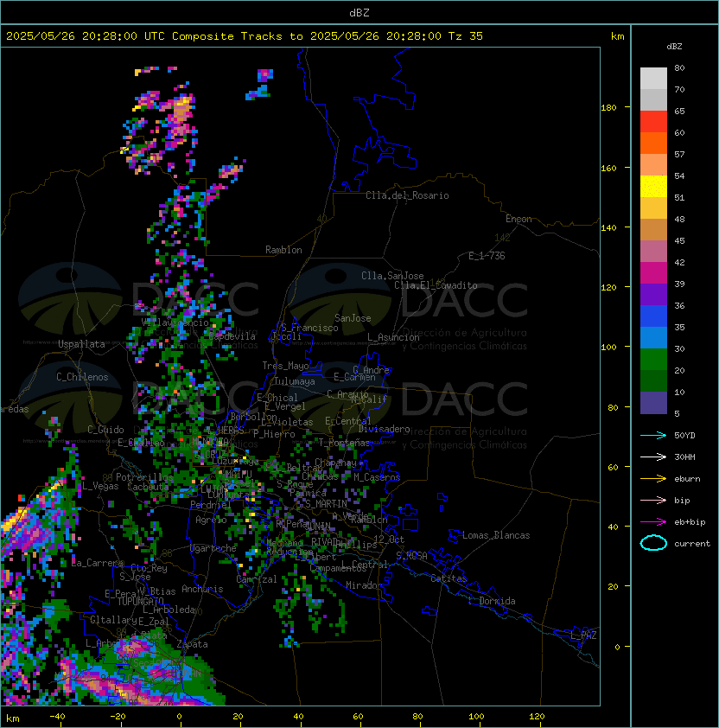Click the 'S_ROSA' map label

(411, 556)
